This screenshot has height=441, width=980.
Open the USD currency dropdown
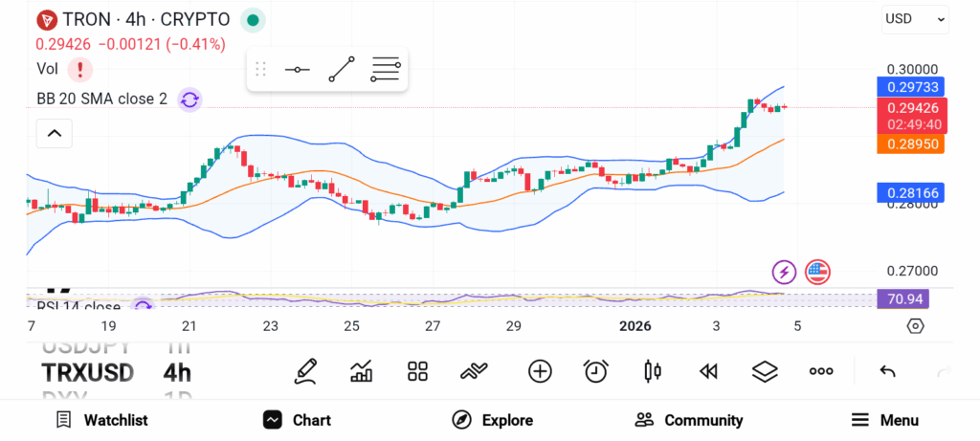point(915,18)
